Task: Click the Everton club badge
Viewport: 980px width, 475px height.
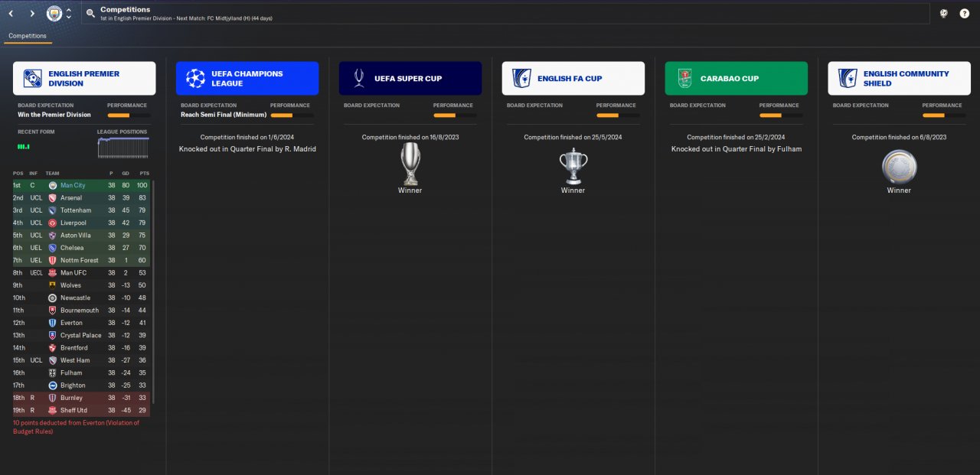Action: pyautogui.click(x=52, y=323)
